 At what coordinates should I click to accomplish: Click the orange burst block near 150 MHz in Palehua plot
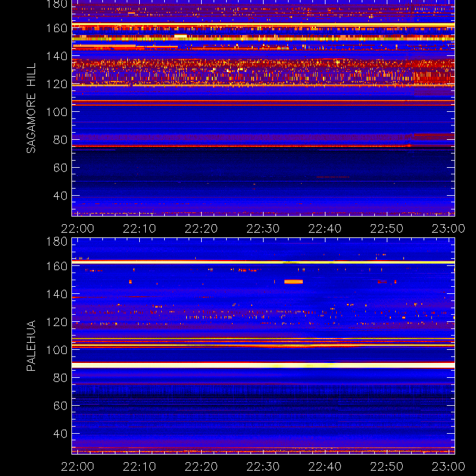point(293,281)
